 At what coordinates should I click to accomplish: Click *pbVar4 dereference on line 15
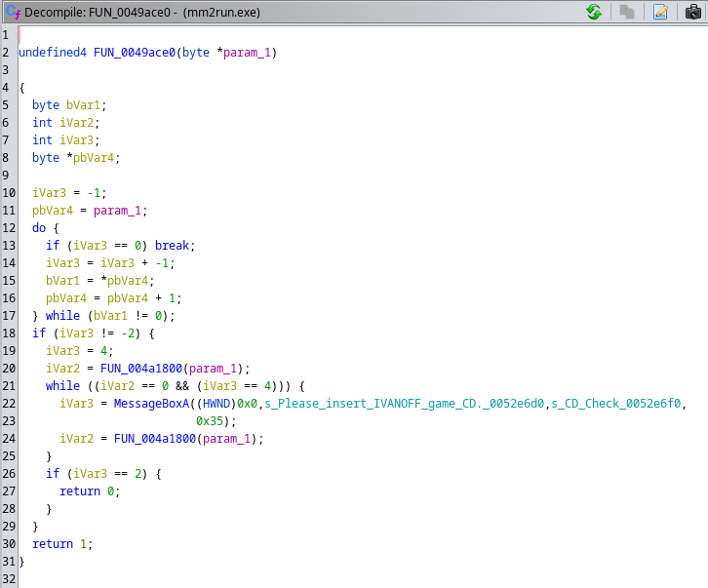pos(124,281)
